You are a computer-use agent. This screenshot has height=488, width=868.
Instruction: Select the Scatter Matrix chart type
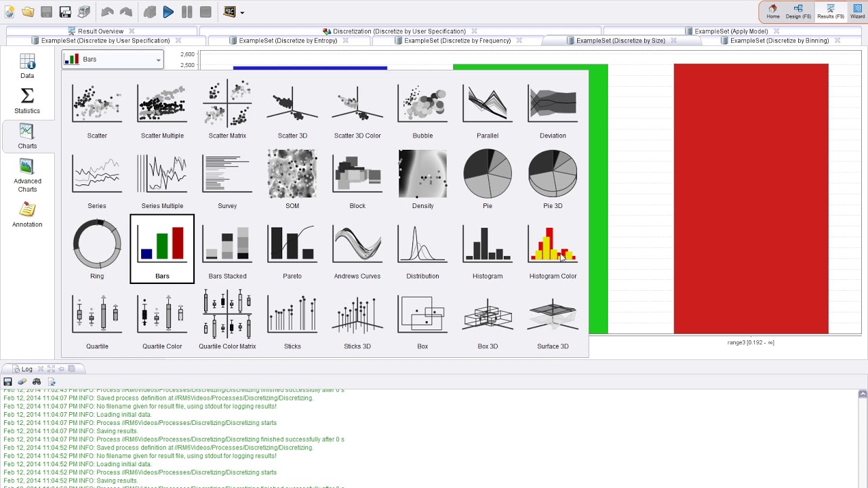pyautogui.click(x=227, y=109)
